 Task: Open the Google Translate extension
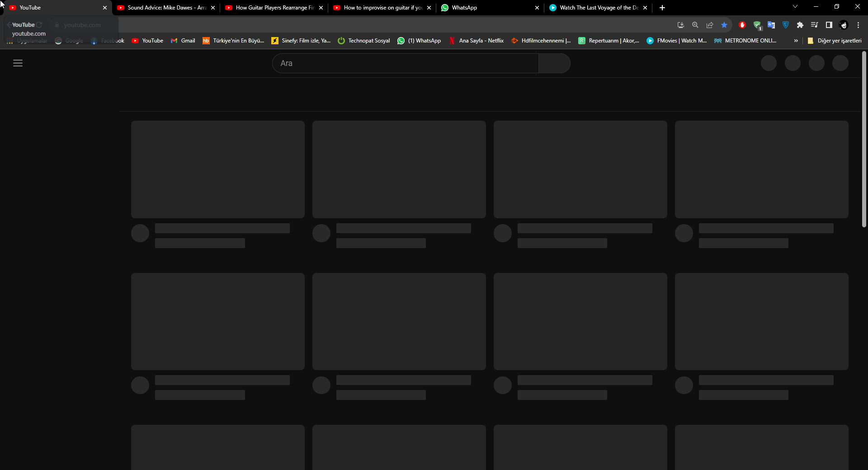coord(771,25)
